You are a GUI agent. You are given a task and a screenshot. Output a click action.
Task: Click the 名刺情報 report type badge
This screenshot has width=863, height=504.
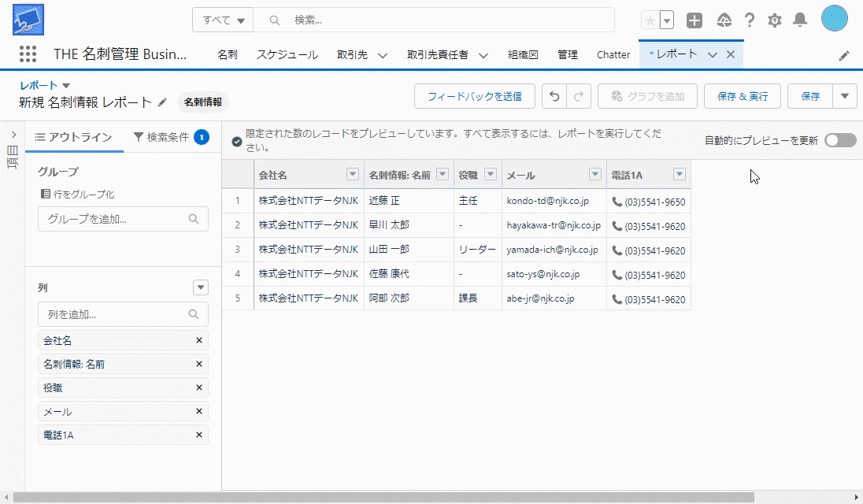pyautogui.click(x=203, y=102)
